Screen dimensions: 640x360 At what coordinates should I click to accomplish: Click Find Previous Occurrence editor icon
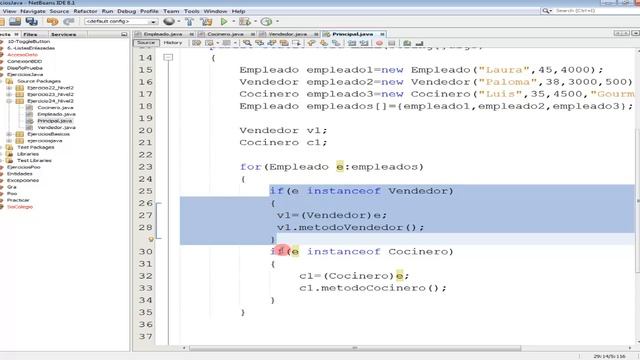(259, 43)
